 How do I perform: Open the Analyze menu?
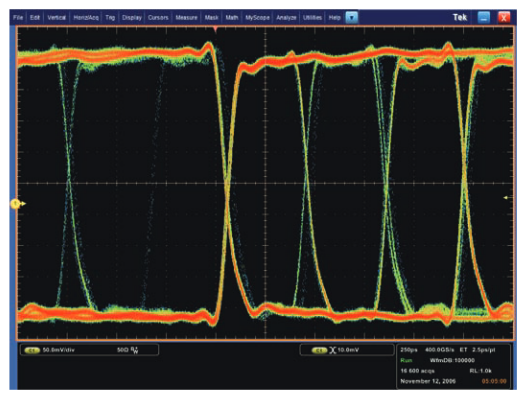(x=286, y=17)
